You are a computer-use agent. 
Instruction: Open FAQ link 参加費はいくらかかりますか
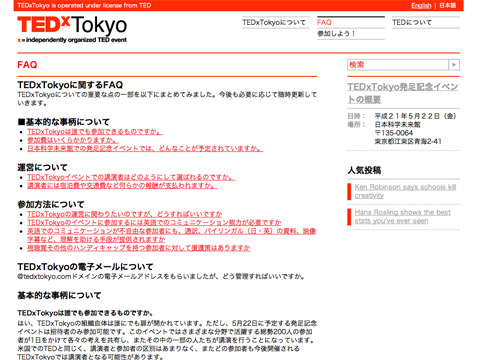pos(73,140)
